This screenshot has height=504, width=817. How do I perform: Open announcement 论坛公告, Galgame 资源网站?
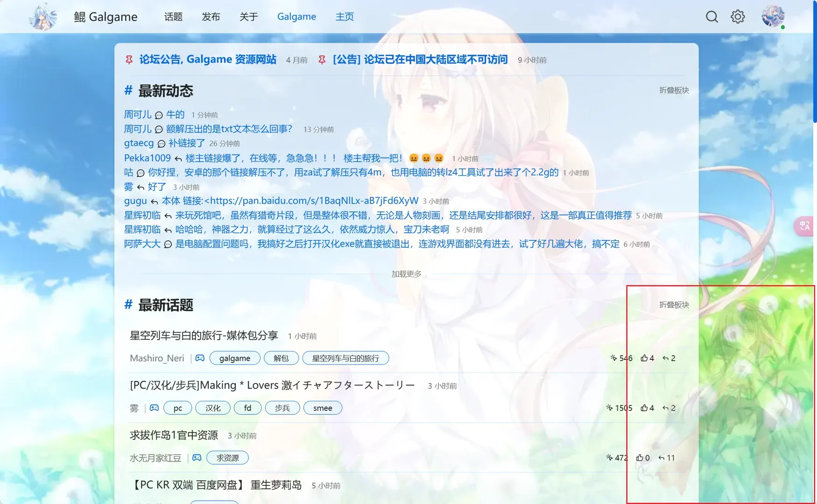208,59
